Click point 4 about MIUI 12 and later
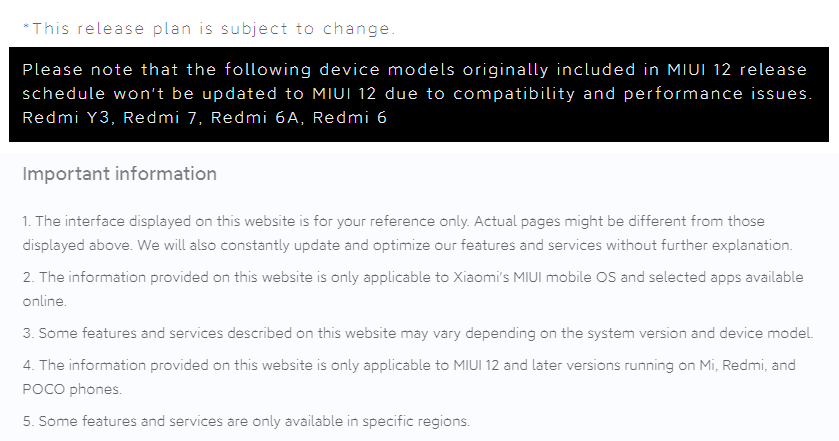The width and height of the screenshot is (839, 441). click(x=409, y=377)
